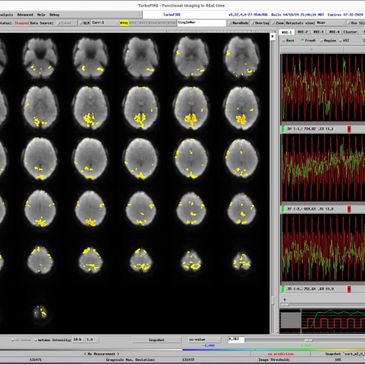
Task: Click the green indicator of second ROI plot
Action: click(283, 209)
